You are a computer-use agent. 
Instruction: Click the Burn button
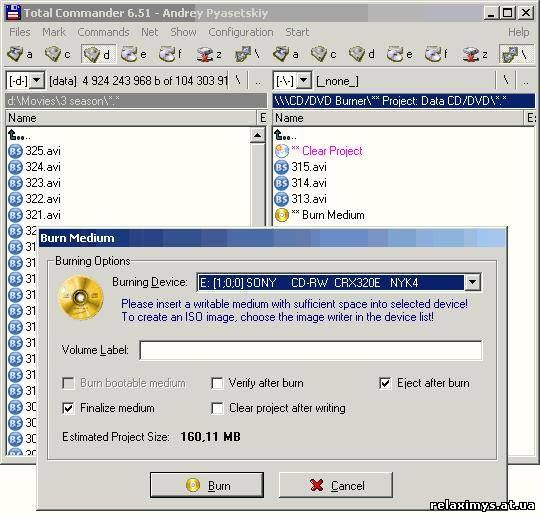(x=207, y=485)
